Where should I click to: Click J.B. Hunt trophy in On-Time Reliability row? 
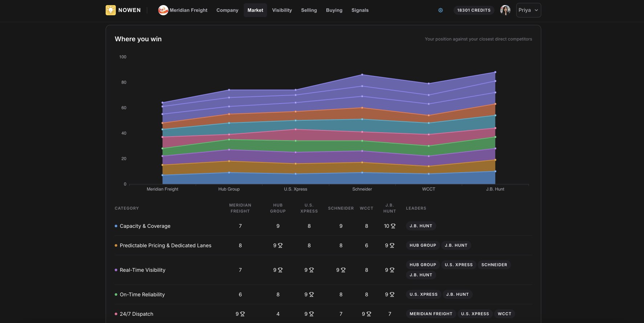click(x=392, y=295)
